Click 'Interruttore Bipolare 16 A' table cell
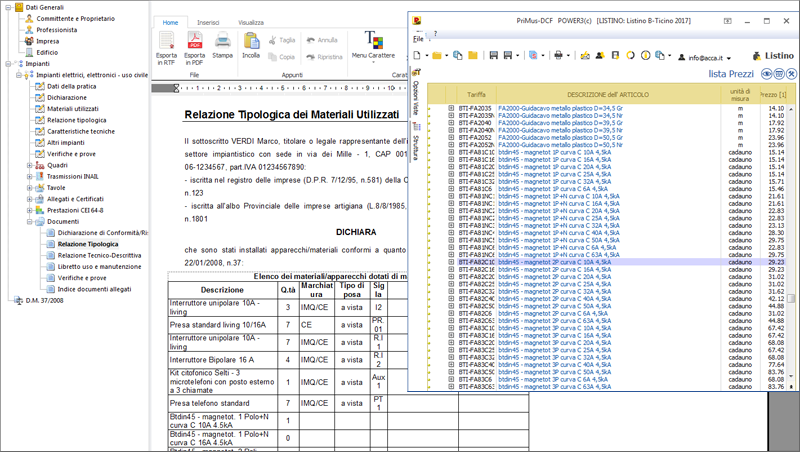The image size is (800, 452). (222, 360)
